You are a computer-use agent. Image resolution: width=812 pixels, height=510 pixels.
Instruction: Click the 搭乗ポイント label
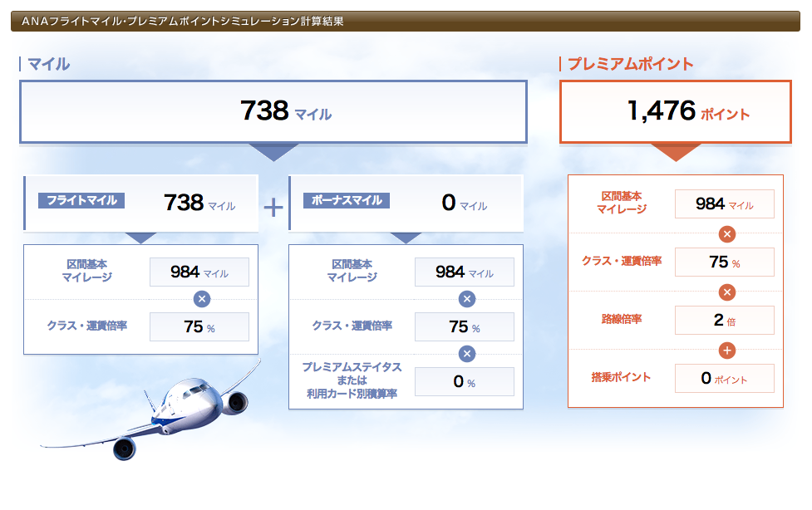point(622,377)
